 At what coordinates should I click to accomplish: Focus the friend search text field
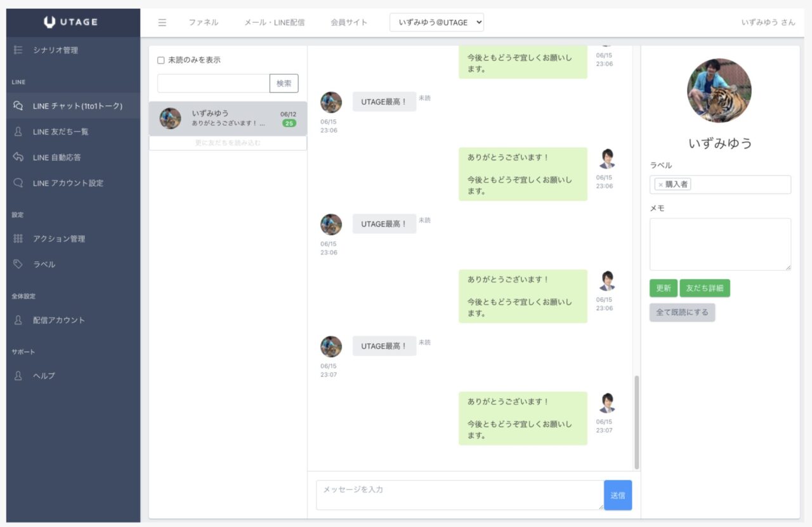(x=213, y=83)
